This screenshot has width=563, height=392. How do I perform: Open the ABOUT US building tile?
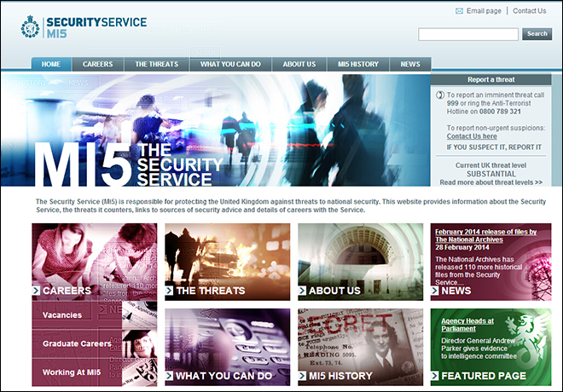[x=361, y=262]
